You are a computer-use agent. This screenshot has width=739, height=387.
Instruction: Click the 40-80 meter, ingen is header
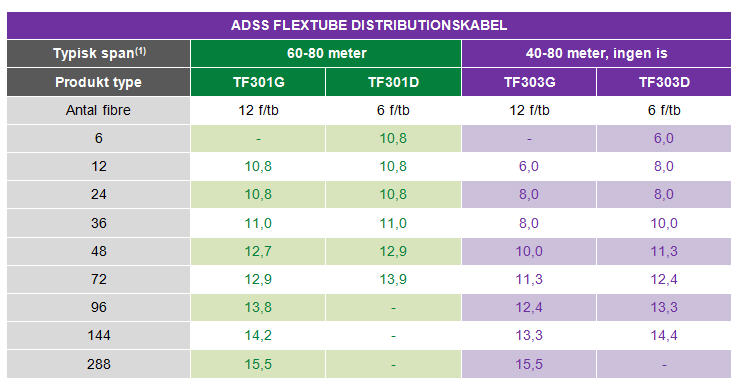596,53
